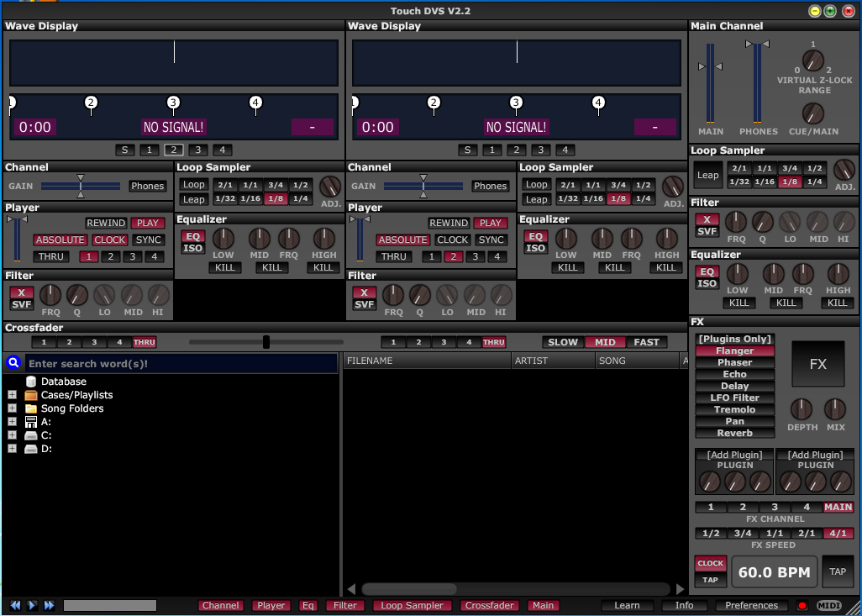Expand the C: drive node

click(x=12, y=435)
